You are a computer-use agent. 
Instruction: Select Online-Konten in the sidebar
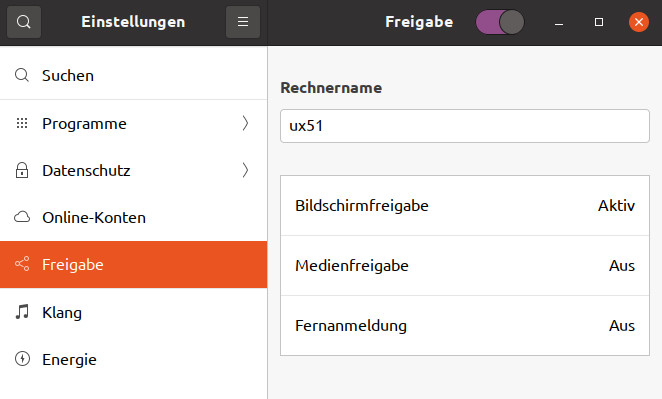[x=133, y=217]
